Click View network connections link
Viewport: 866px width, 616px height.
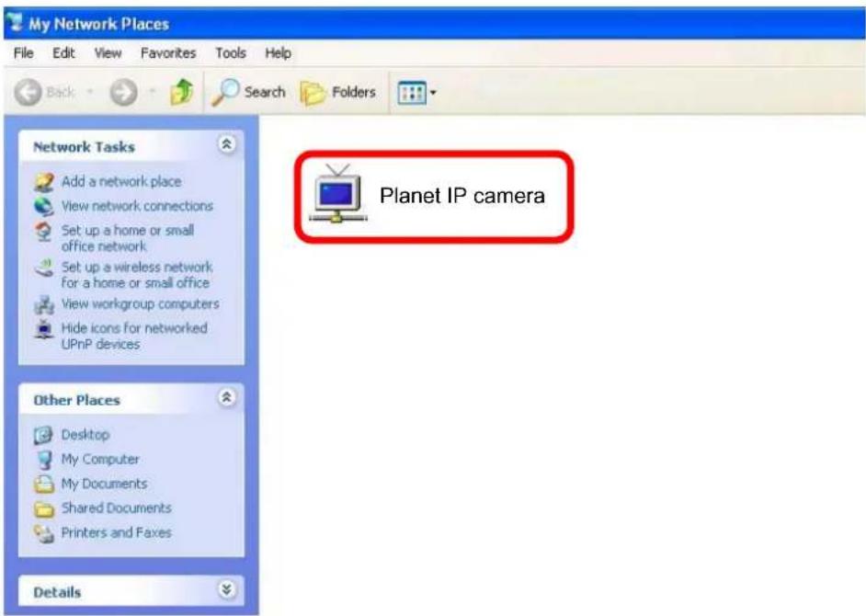point(137,206)
